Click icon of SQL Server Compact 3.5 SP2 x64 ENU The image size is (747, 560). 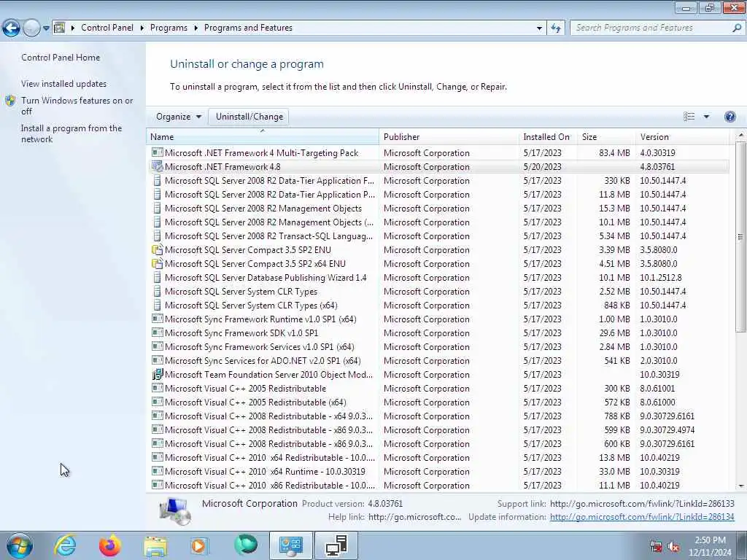157,263
